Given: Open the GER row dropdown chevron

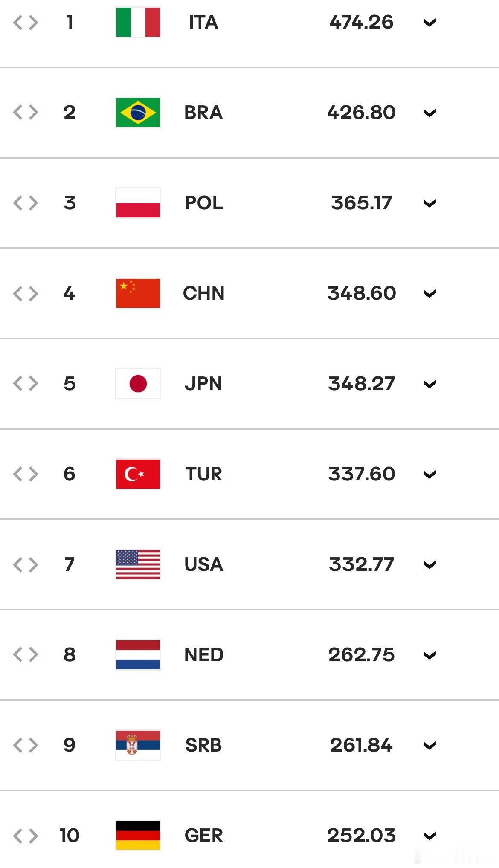Looking at the screenshot, I should [430, 836].
